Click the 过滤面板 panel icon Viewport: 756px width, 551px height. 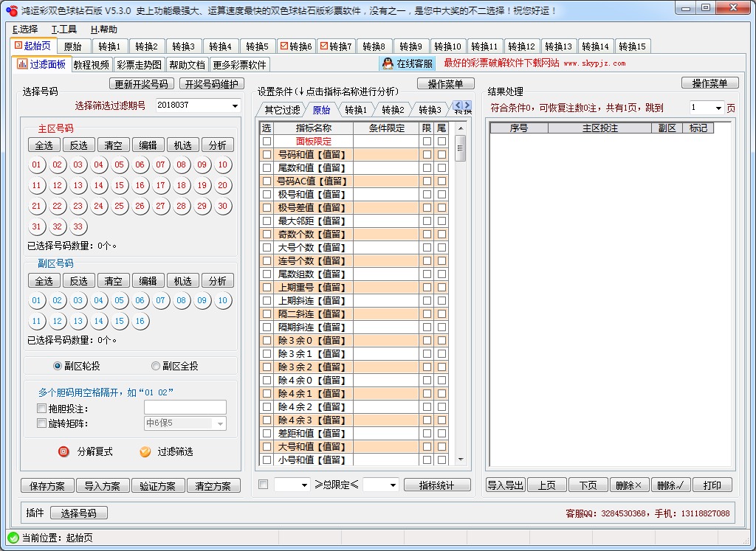coord(21,63)
